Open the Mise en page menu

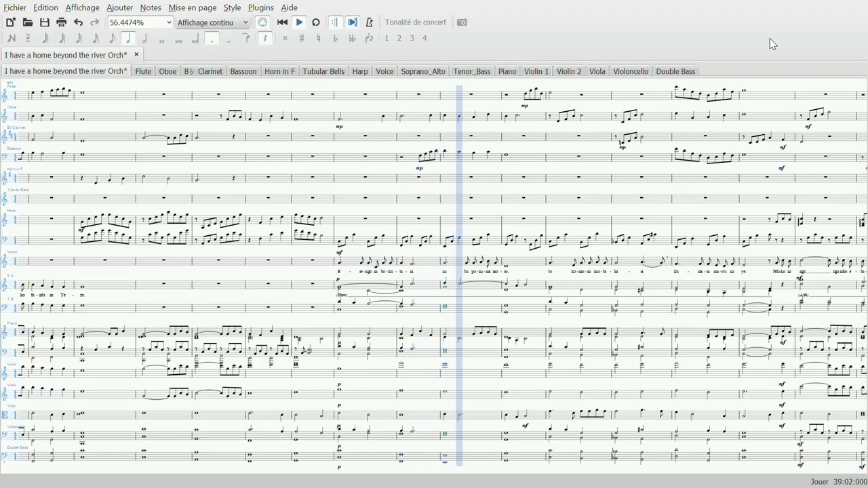[x=193, y=7]
